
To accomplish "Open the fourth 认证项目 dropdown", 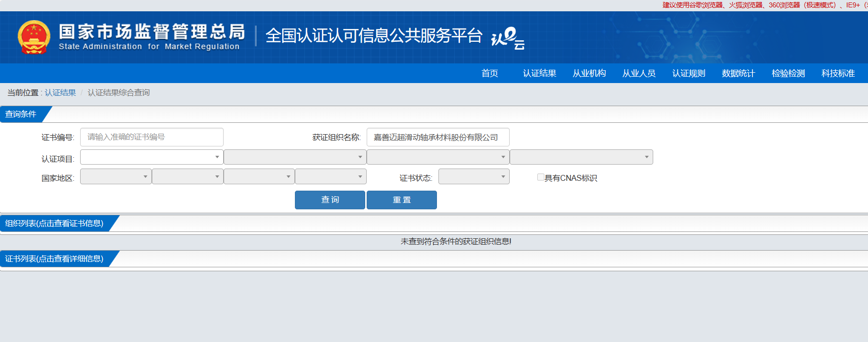I will 581,157.
